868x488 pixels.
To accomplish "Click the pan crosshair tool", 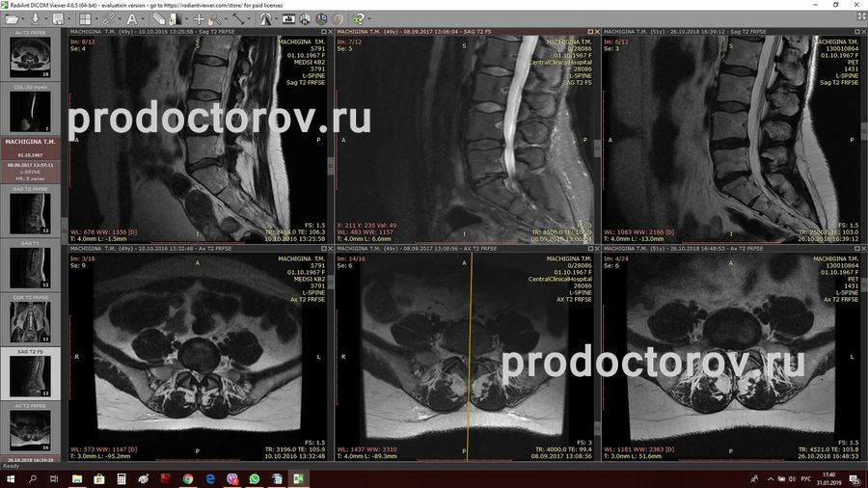I will (199, 18).
